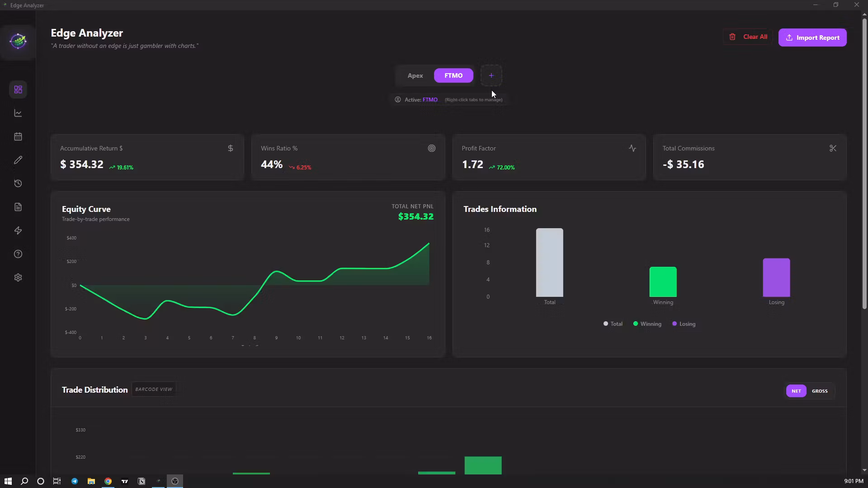Click the gray Total bar in chart
Viewport: 868px width, 488px height.
coord(550,263)
